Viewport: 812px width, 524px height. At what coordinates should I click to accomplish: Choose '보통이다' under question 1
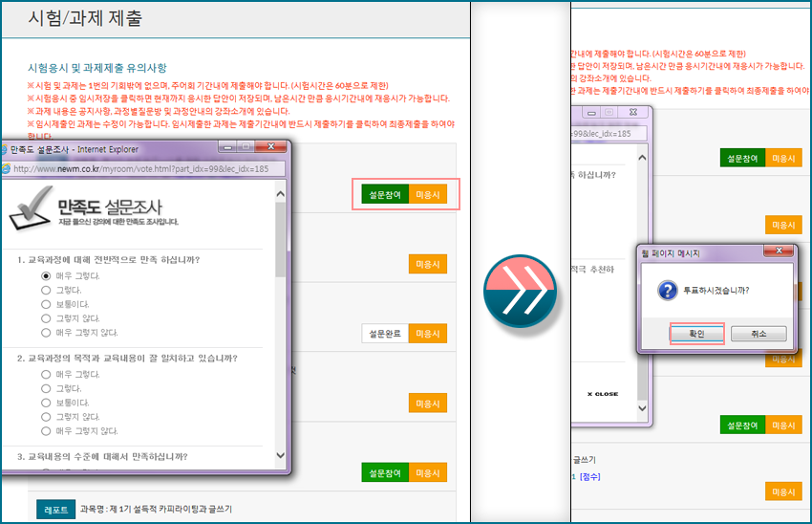tap(46, 304)
